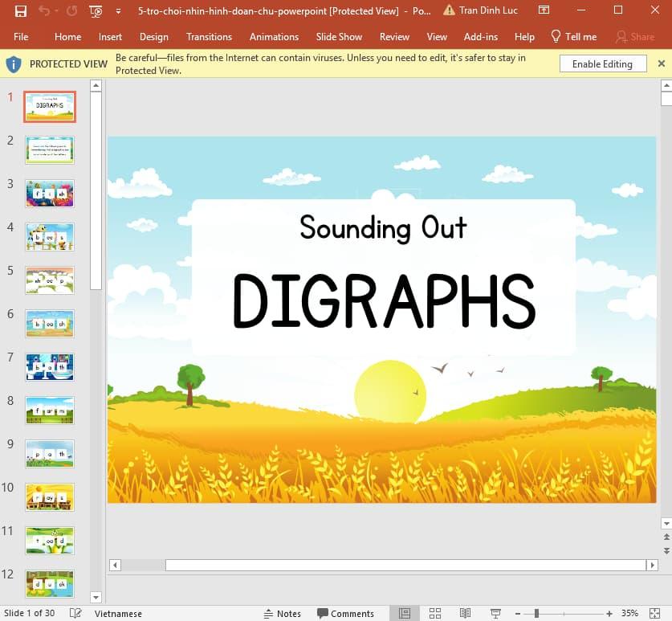The height and width of the screenshot is (621, 672).
Task: Open the language selector showing Vietnamese
Action: pyautogui.click(x=118, y=613)
